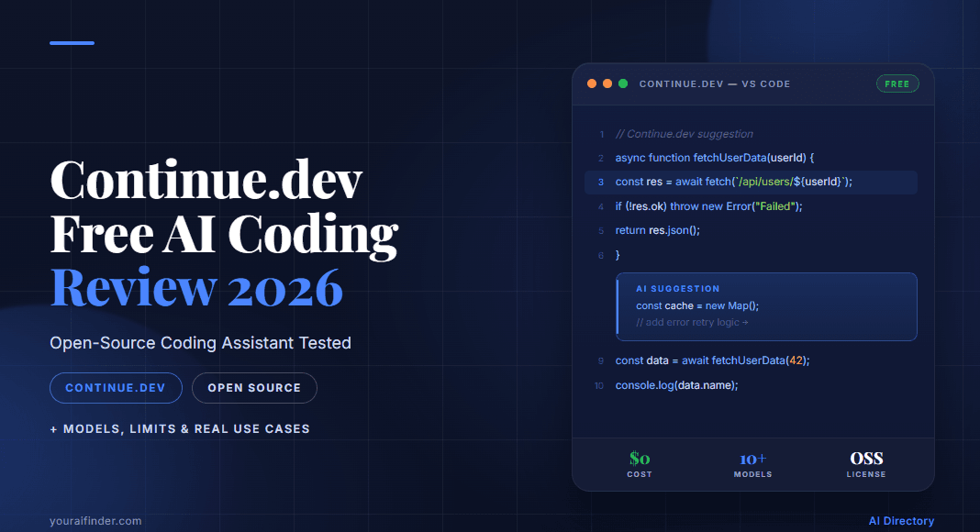The width and height of the screenshot is (980, 532).
Task: Click the '// add error retry logic' hint
Action: [693, 322]
